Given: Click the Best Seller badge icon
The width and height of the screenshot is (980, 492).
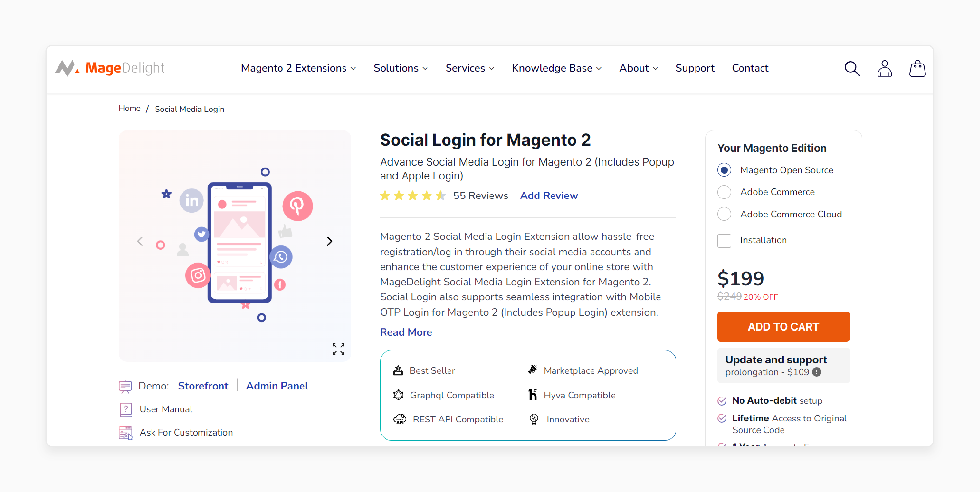Looking at the screenshot, I should [398, 370].
